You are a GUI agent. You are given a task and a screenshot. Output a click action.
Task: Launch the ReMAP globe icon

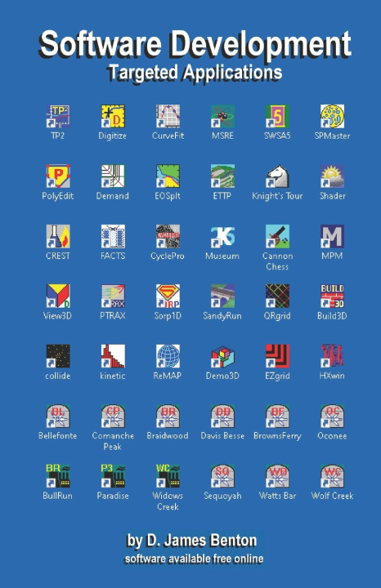168,356
